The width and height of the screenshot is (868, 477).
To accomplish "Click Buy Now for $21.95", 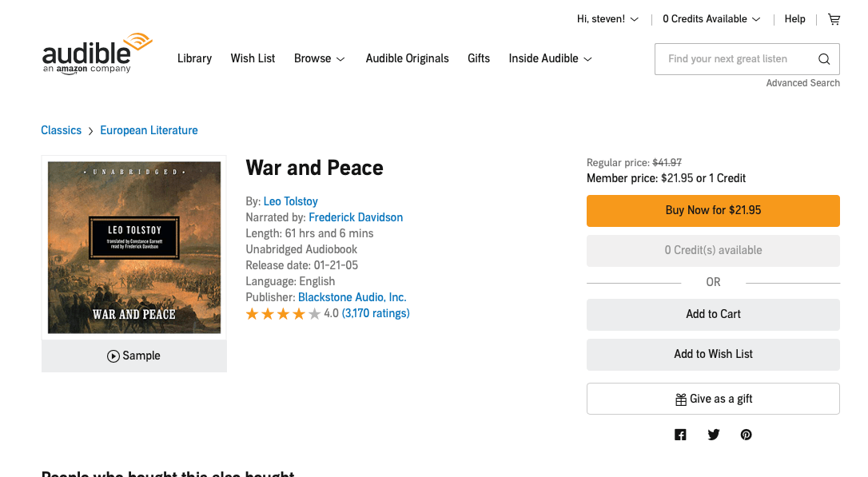I will coord(713,210).
